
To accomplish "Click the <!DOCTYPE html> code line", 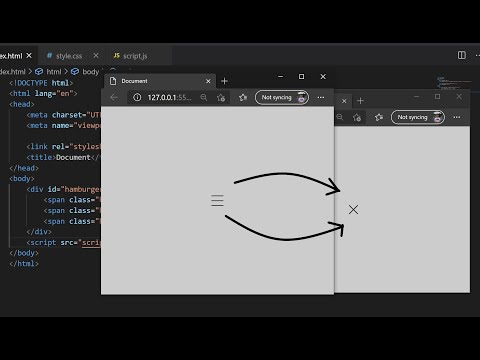I will pos(41,83).
